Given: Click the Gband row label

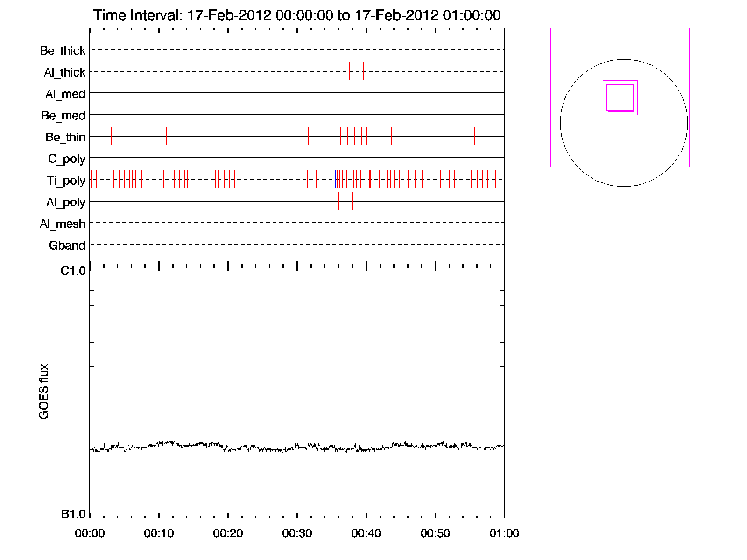Looking at the screenshot, I should pos(67,245).
